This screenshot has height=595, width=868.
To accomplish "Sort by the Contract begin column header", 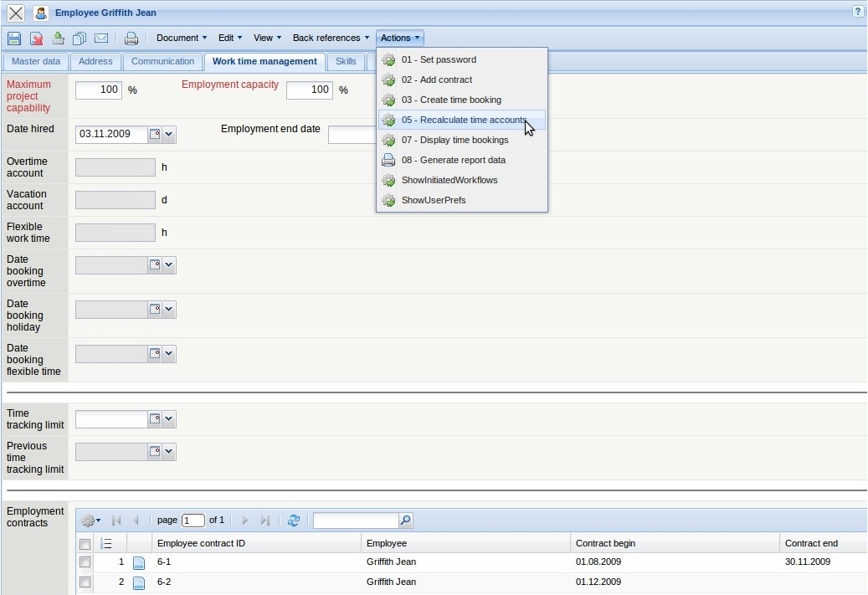I will pyautogui.click(x=606, y=543).
